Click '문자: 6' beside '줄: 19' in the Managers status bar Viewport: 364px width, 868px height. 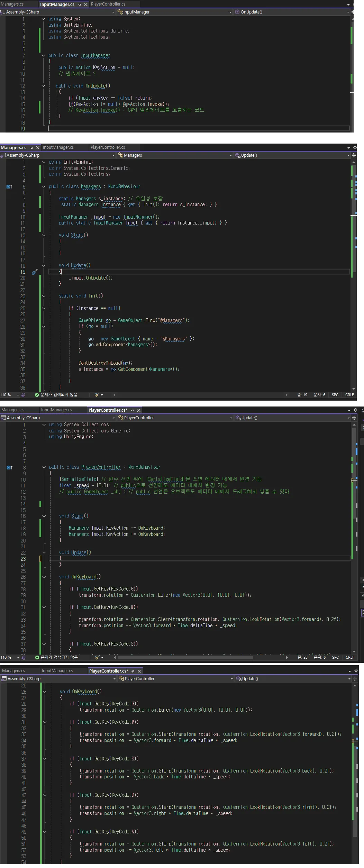319,395
